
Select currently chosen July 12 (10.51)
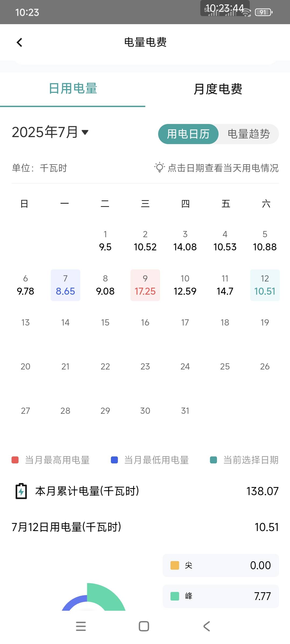pos(265,285)
